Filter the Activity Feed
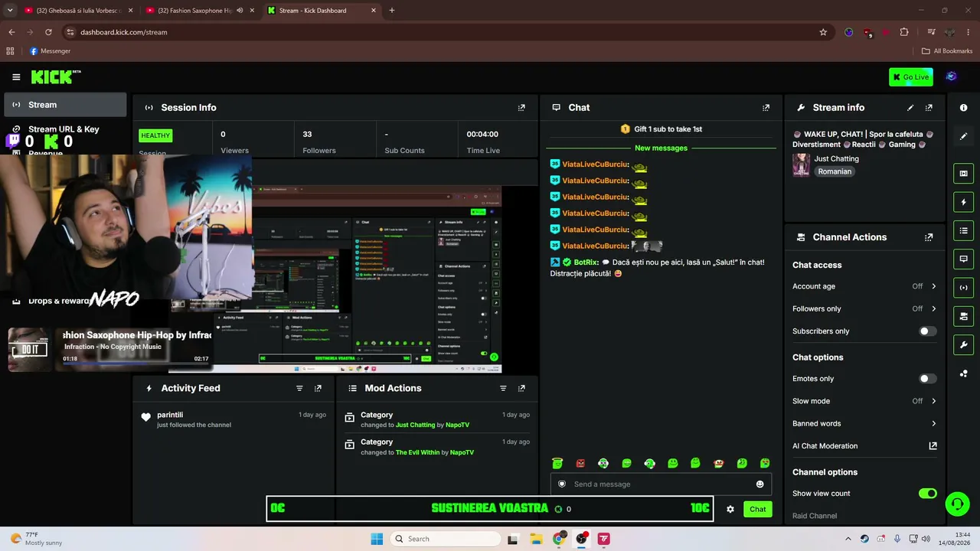 pyautogui.click(x=299, y=388)
